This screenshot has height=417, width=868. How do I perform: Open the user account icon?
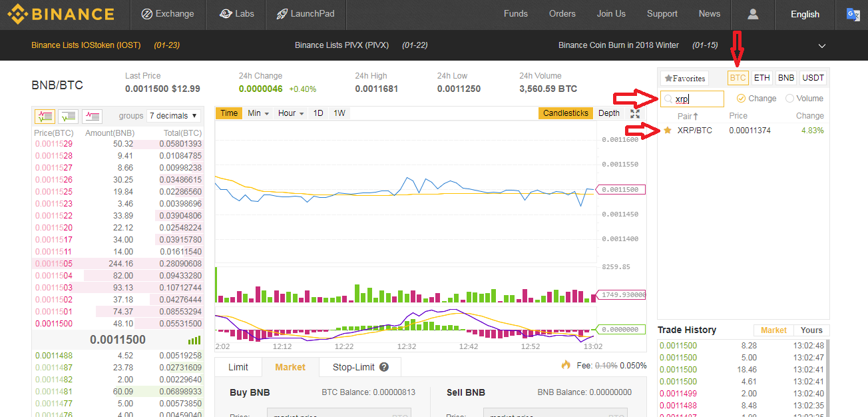(753, 14)
